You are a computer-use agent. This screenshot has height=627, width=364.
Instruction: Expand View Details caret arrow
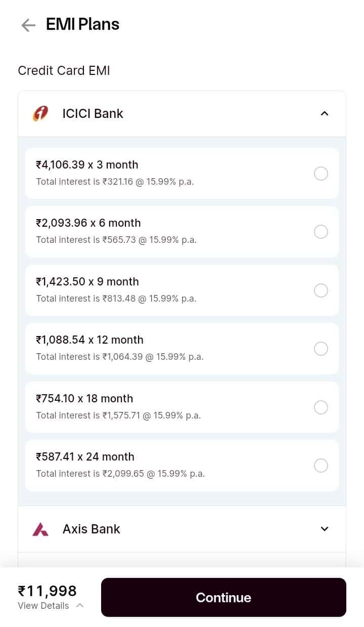pyautogui.click(x=79, y=605)
